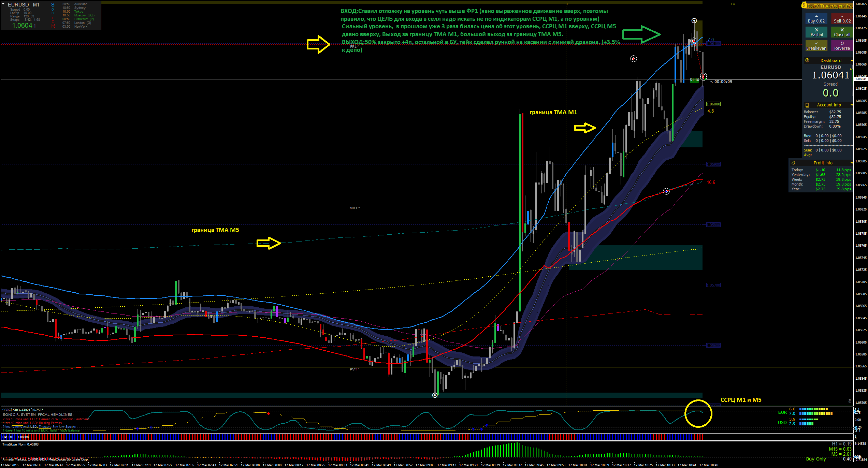This screenshot has height=468, width=868.
Task: Click the triangle next to EURUSD M1
Action: 3,4
